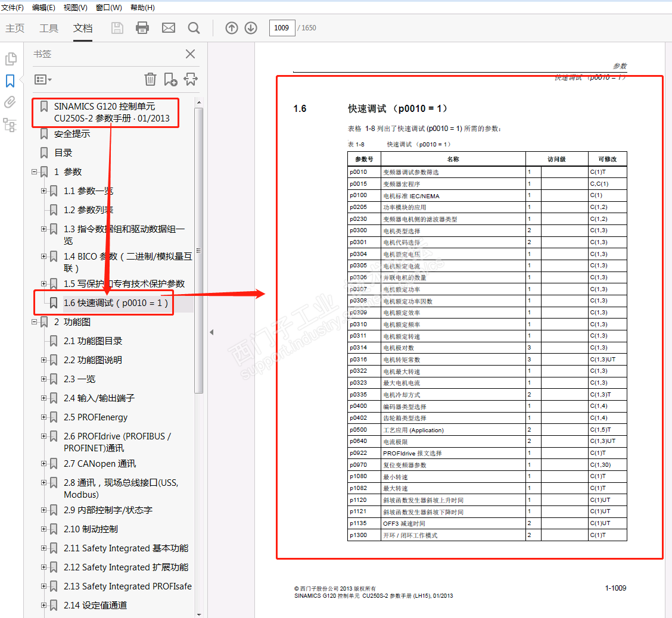The width and height of the screenshot is (672, 618).
Task: Open page thumbnails panel icon
Action: 11,59
